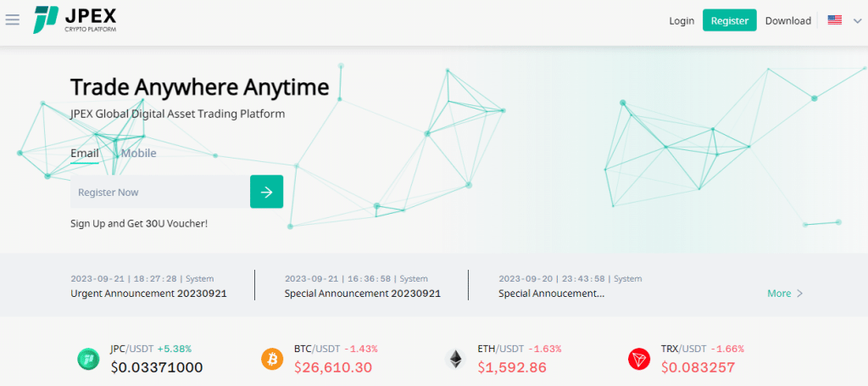Click the JPC coin icon
868x386 pixels.
(x=88, y=359)
